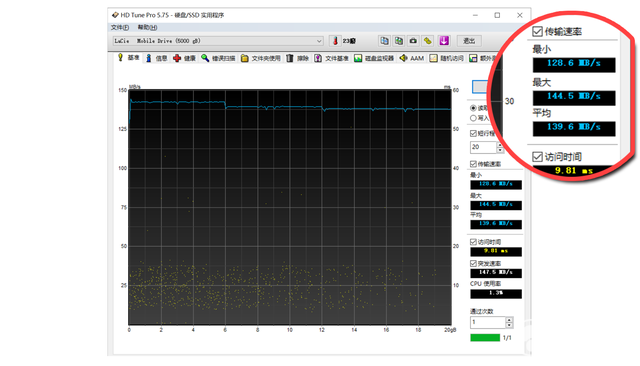Click the 退出 exit button
Screen dimensions: 640x366
click(x=469, y=41)
